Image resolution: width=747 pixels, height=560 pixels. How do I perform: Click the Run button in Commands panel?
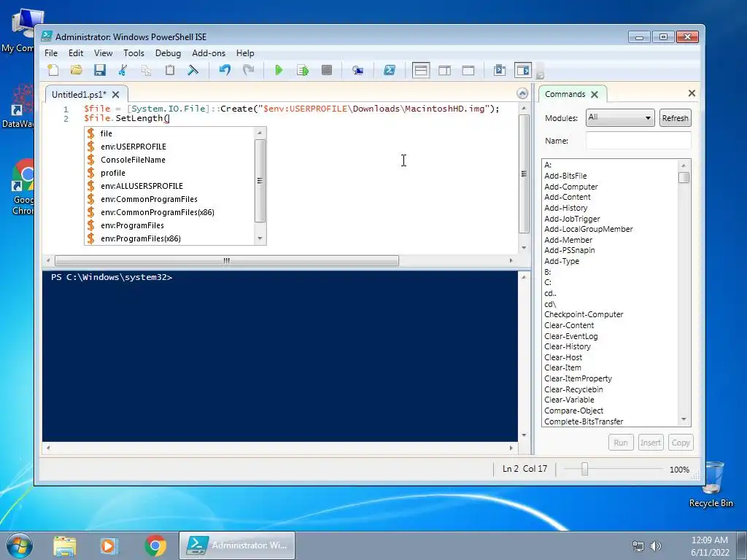[621, 443]
